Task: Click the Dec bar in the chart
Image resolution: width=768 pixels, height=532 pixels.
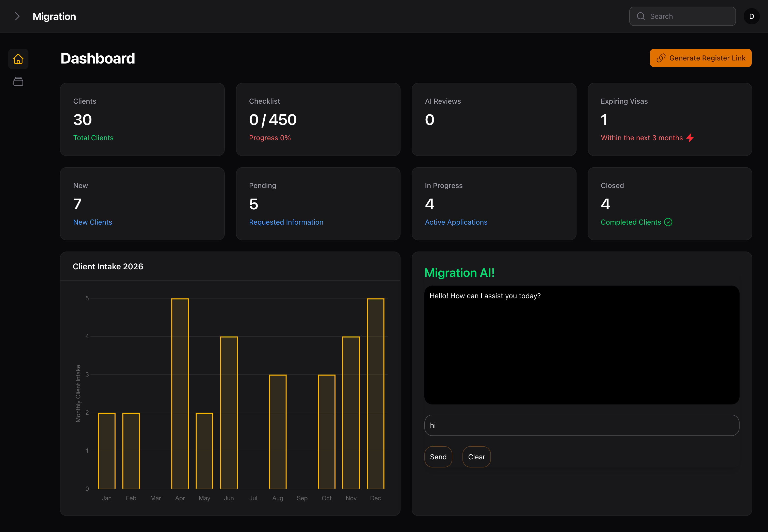Action: point(376,394)
